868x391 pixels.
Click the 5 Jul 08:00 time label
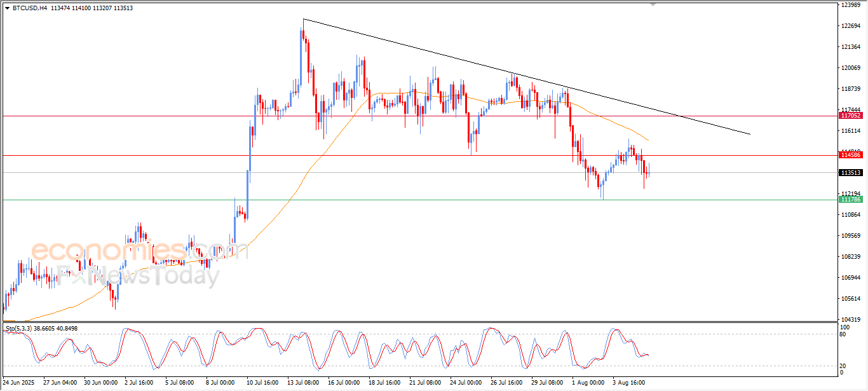click(x=180, y=383)
